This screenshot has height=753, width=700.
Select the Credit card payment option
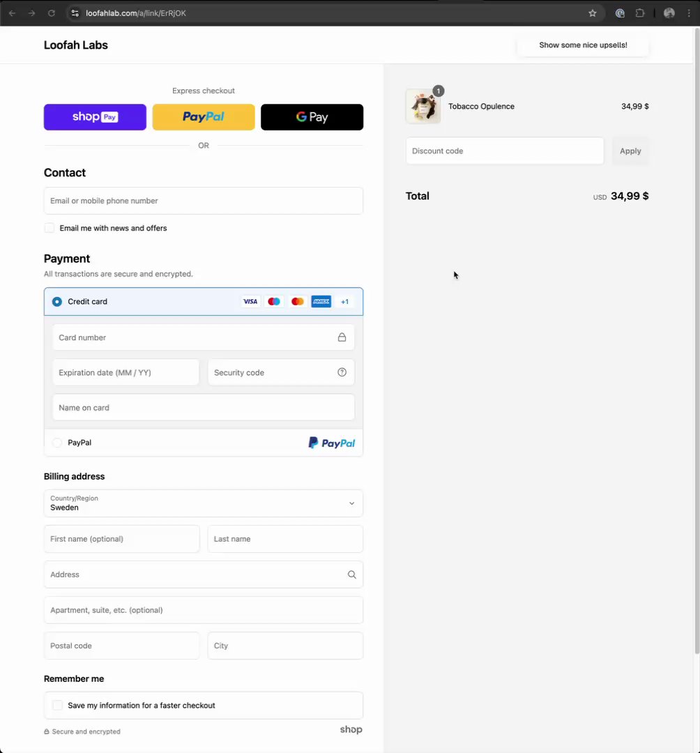click(x=57, y=302)
